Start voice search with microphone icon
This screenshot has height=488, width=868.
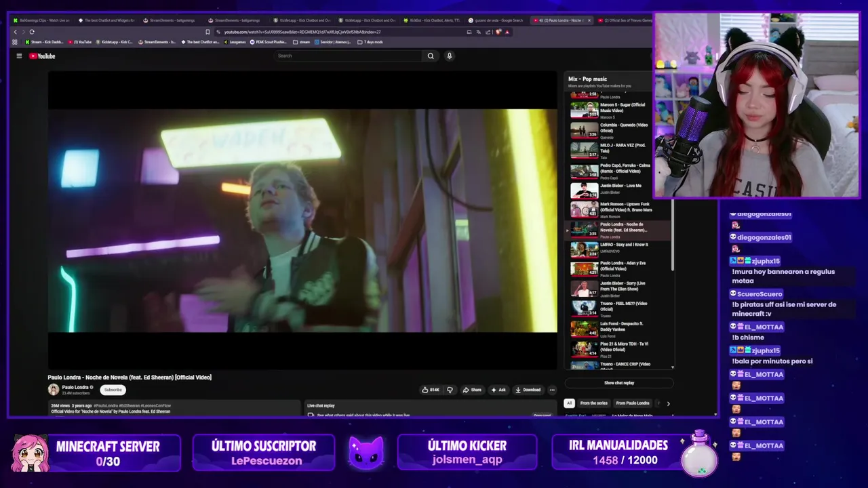[449, 56]
